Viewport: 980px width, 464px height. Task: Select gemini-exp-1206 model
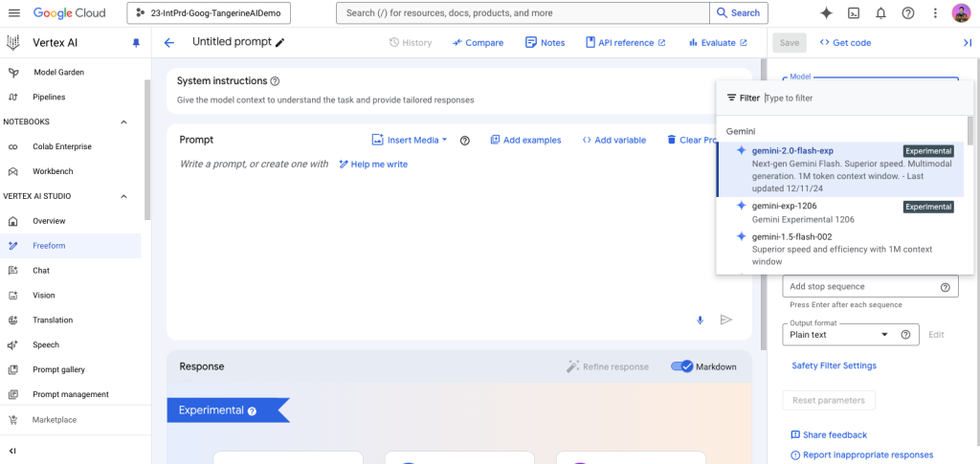840,212
